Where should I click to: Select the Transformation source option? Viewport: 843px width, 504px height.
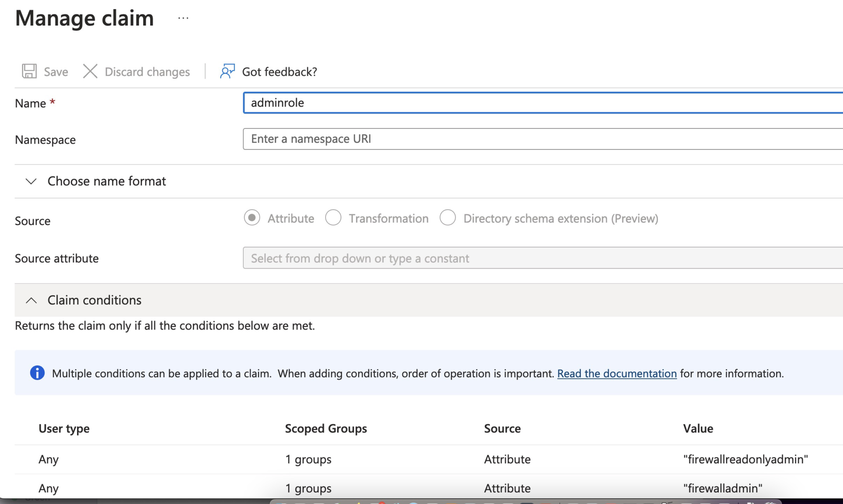point(334,218)
